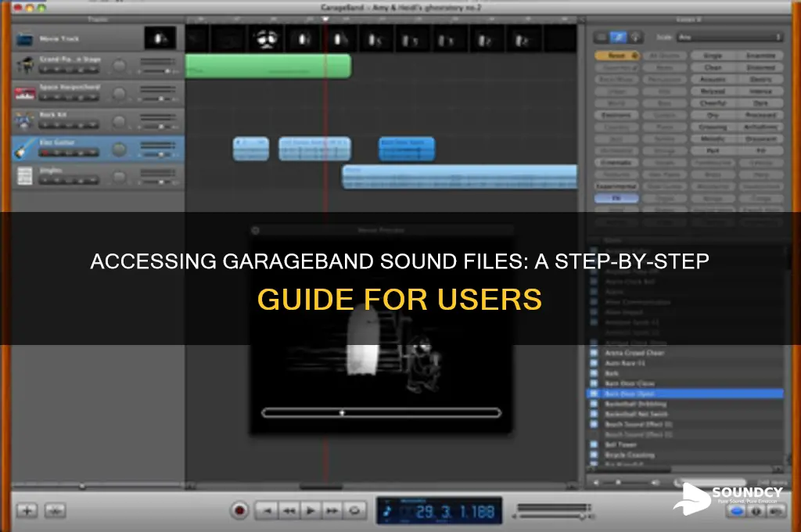Viewport: 801px width, 532px height.
Task: Select the Elec Guitar track guitar icon
Action: pyautogui.click(x=24, y=149)
